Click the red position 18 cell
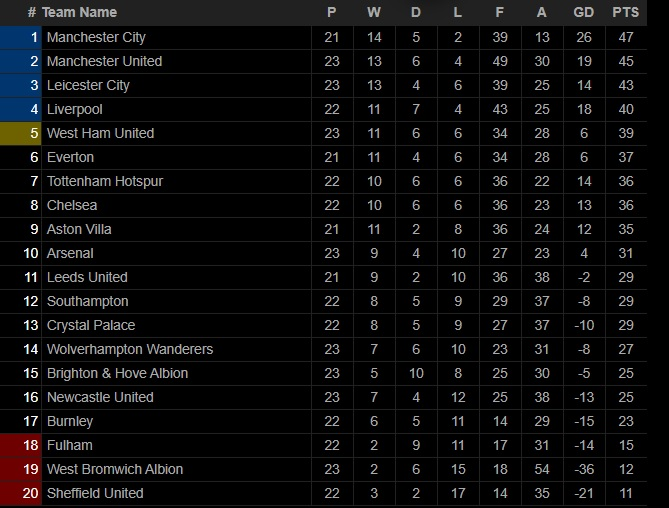Screen dimensions: 669x508 (x=22, y=445)
